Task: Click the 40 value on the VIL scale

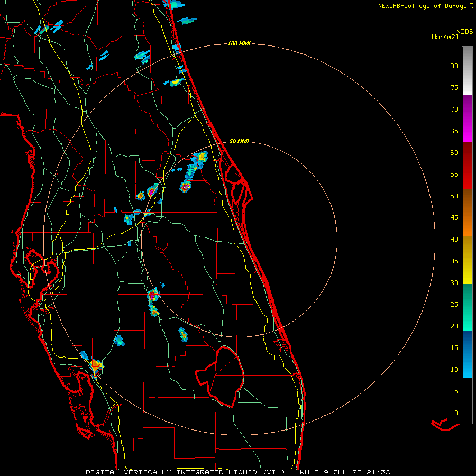Action: pos(454,239)
